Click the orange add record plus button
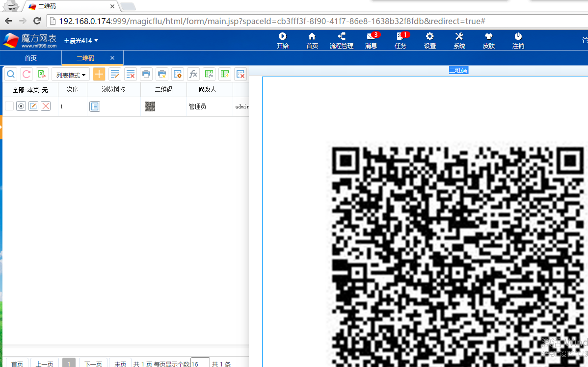This screenshot has width=588, height=367. (99, 74)
